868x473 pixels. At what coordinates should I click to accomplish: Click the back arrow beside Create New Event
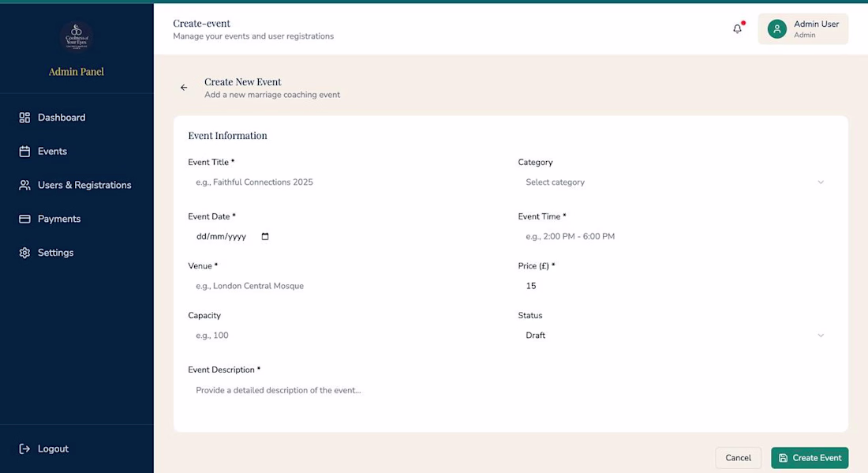(x=184, y=88)
